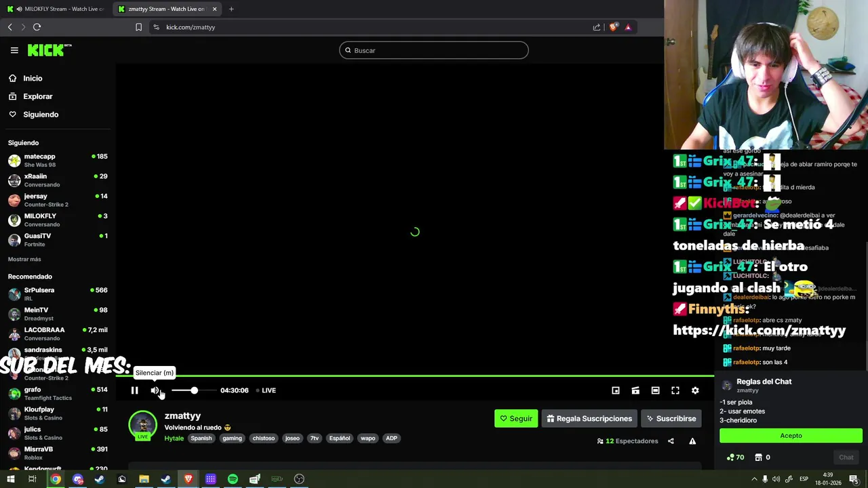The width and height of the screenshot is (868, 488).
Task: Open MisrraVB recommended channel
Action: click(58, 453)
